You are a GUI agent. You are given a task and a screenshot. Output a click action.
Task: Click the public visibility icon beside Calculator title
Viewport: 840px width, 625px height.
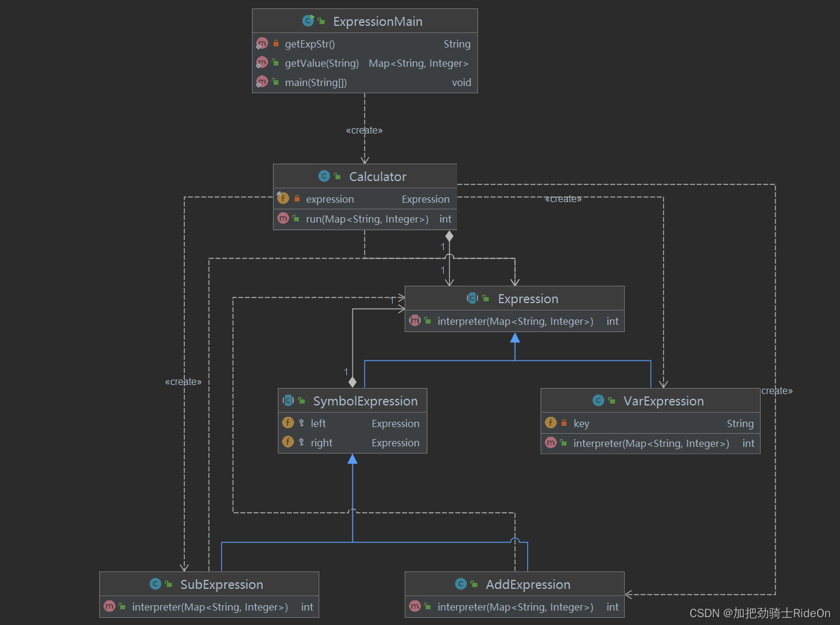(337, 176)
